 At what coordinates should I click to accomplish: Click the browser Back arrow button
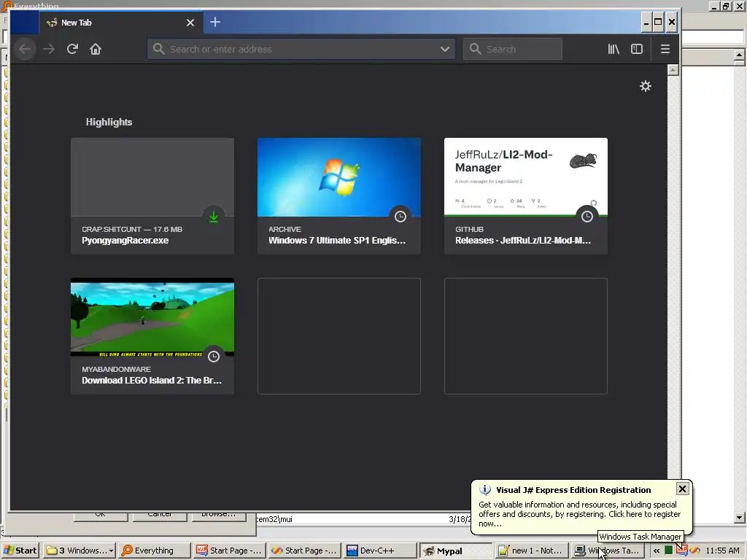(x=25, y=49)
